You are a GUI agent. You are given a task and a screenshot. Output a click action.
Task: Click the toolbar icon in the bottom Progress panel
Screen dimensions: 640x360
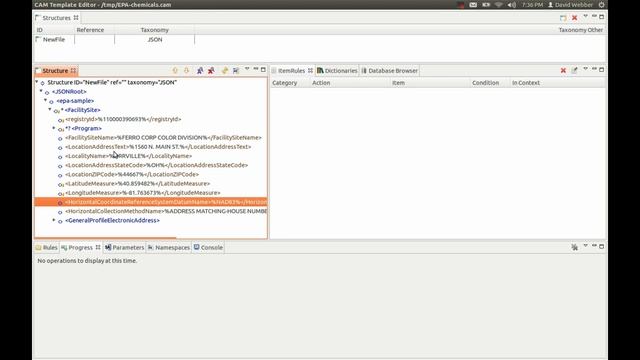point(574,247)
